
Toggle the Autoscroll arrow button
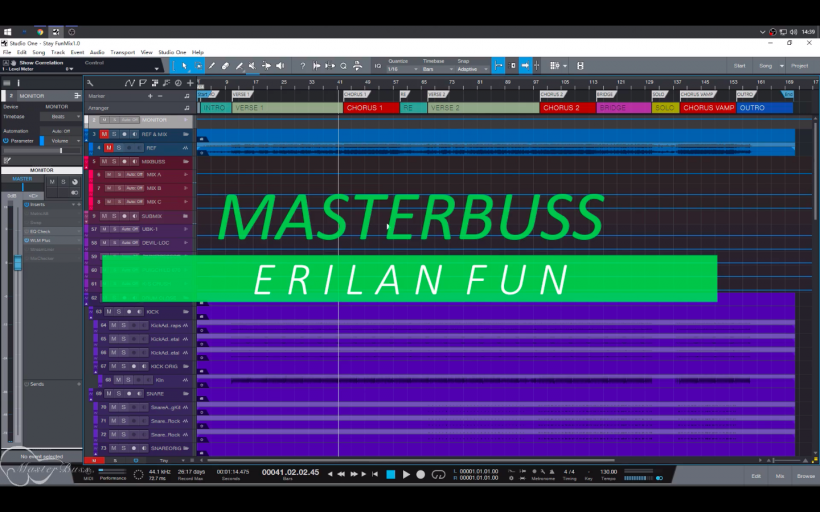(x=525, y=66)
